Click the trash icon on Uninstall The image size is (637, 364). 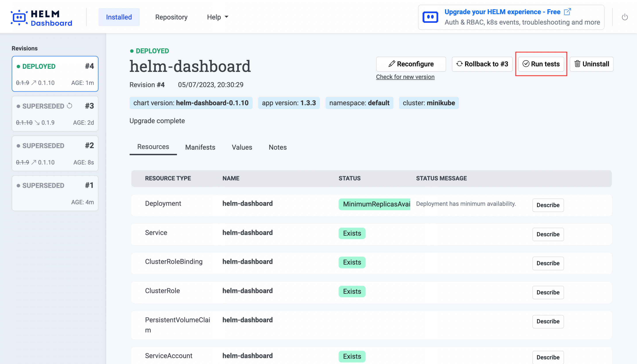tap(577, 64)
